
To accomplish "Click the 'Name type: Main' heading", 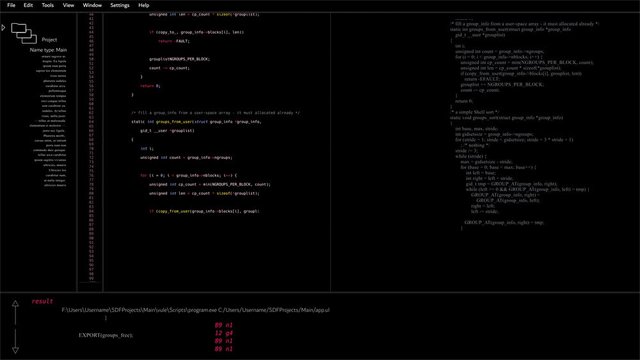I will point(48,50).
